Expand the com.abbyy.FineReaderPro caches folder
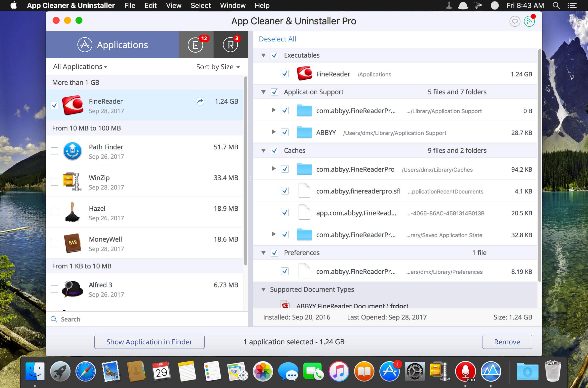 [274, 169]
